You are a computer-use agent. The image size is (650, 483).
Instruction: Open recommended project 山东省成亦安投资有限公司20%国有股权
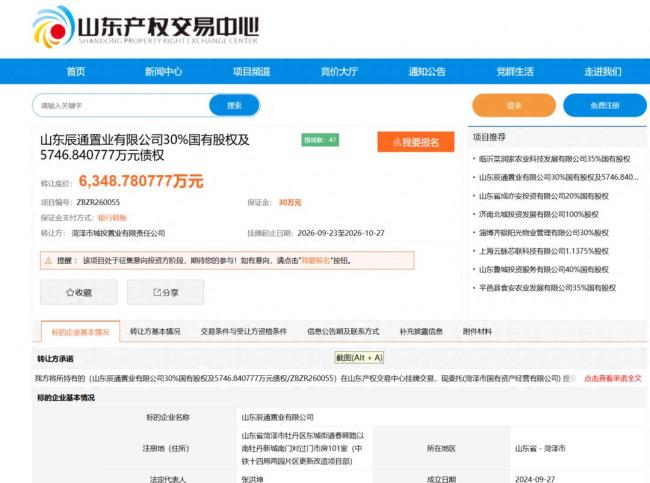click(x=544, y=196)
